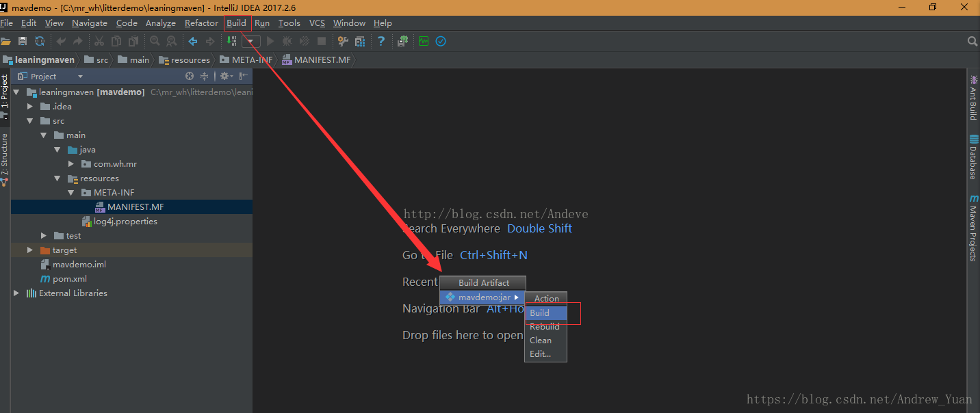Choose Edit... in the Action submenu
This screenshot has height=413, width=980.
coord(545,354)
